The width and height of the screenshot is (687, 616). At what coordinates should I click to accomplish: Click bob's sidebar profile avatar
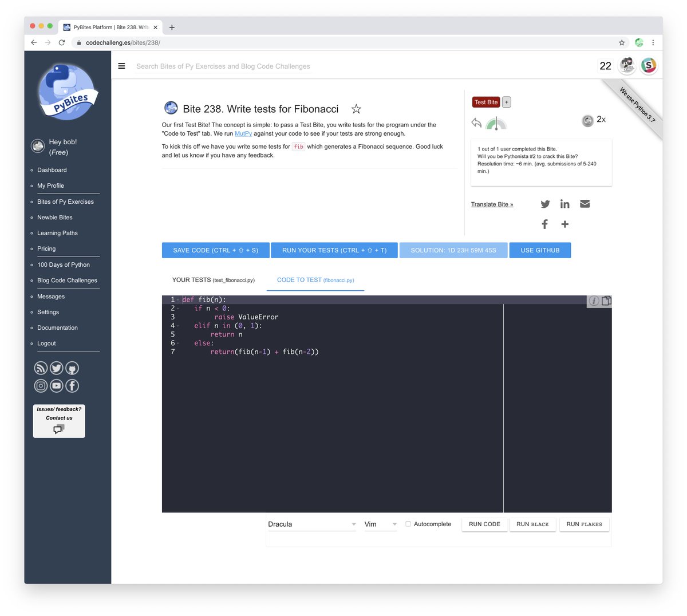(x=38, y=146)
